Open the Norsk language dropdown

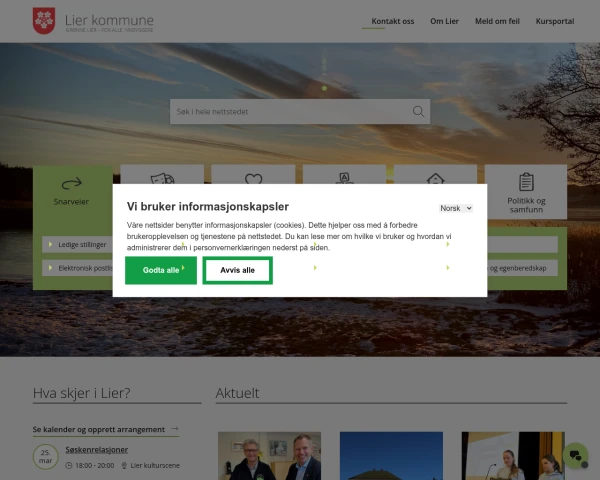coord(455,208)
